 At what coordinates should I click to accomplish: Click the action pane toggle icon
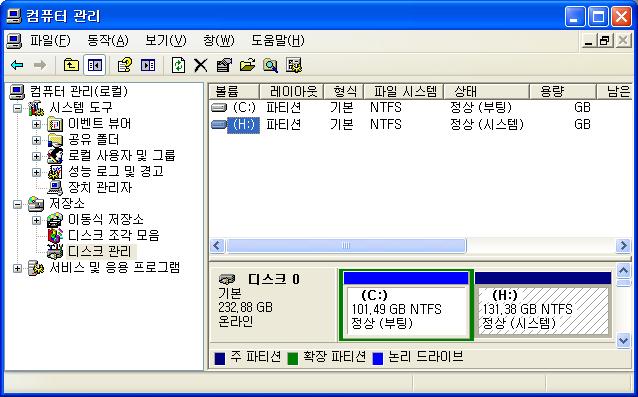coord(148,65)
